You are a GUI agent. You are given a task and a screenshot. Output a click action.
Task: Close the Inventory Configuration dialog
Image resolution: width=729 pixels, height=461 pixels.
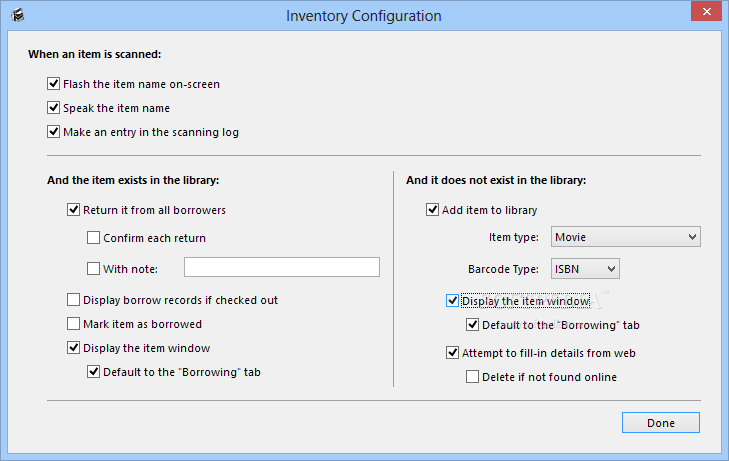[706, 12]
